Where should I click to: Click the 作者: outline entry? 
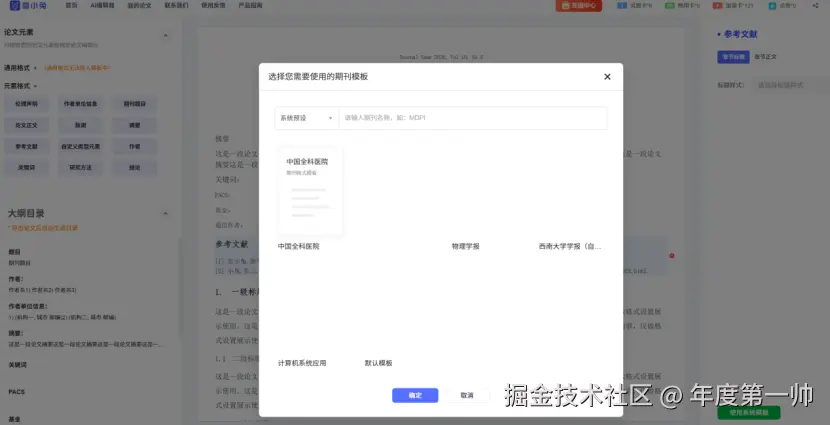point(15,279)
